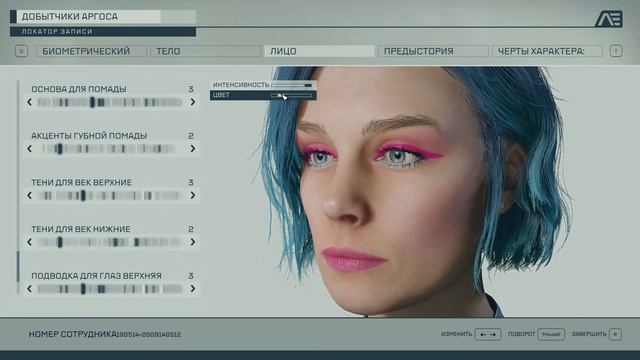The width and height of the screenshot is (640, 360).
Task: Click the ИНТЕНСИВНОСТЬ intensity slider
Action: (292, 85)
